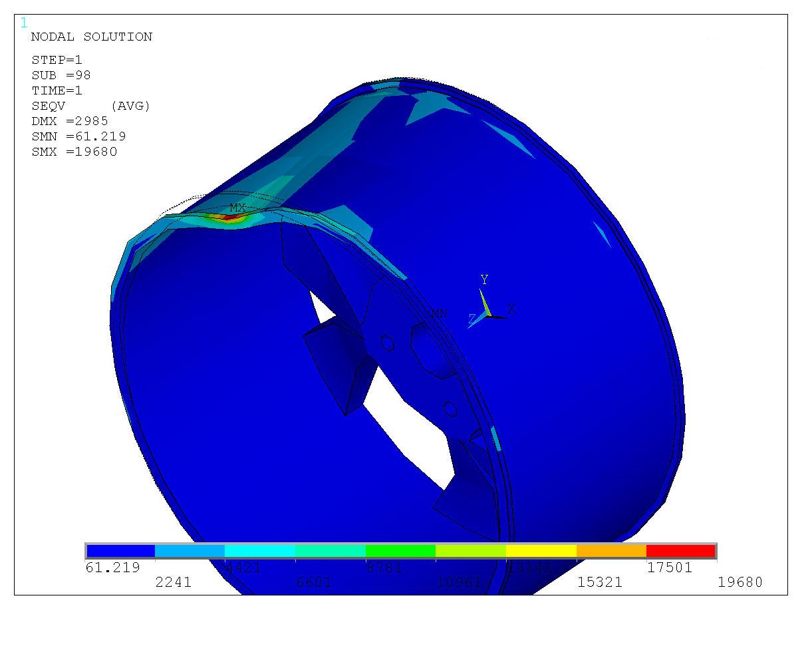Image resolution: width=812 pixels, height=662 pixels.
Task: Click the X axis label on triad
Action: point(511,309)
